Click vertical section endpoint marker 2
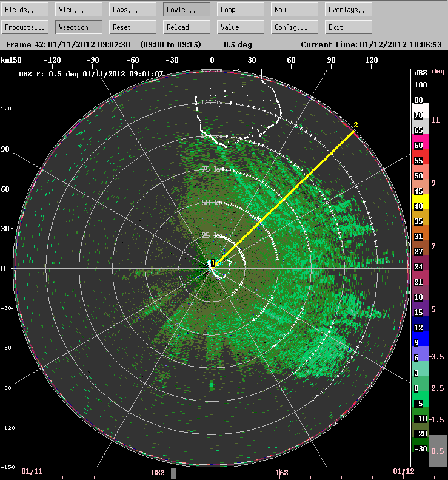This screenshot has height=480, width=448. coord(355,125)
